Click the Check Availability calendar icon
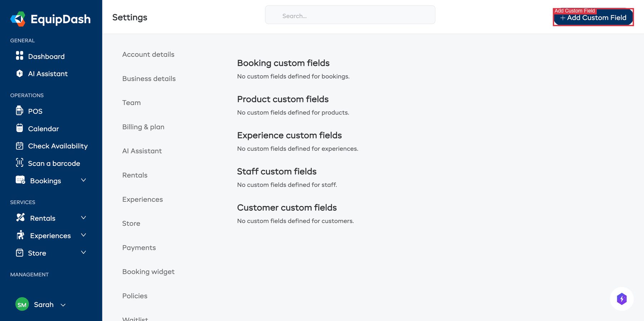 pyautogui.click(x=20, y=146)
